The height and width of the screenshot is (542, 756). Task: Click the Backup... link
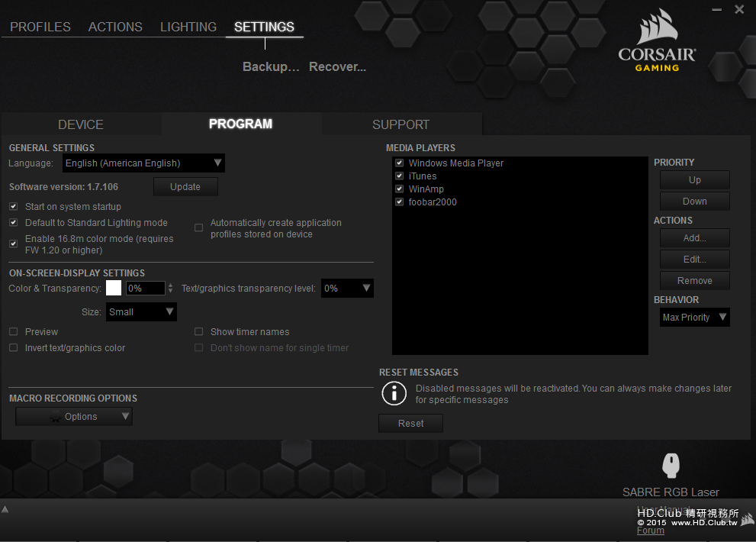click(271, 66)
